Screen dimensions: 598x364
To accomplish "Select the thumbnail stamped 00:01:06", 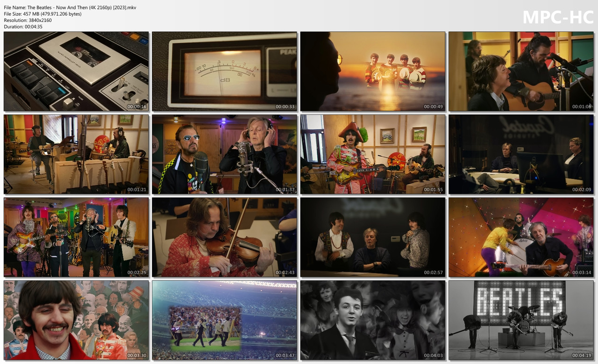I will click(x=521, y=71).
